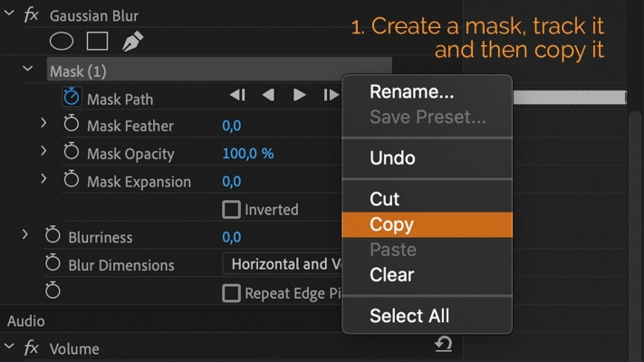
Task: Select the pen bezier mask tool
Action: pyautogui.click(x=132, y=41)
